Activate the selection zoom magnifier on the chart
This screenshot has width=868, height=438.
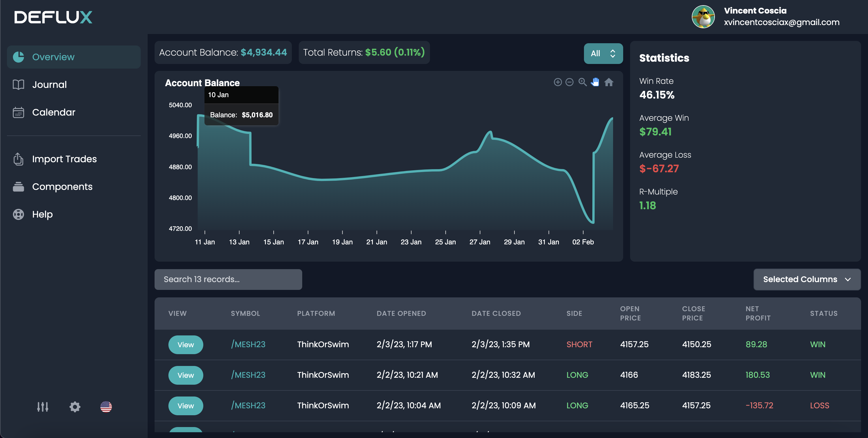click(x=583, y=82)
